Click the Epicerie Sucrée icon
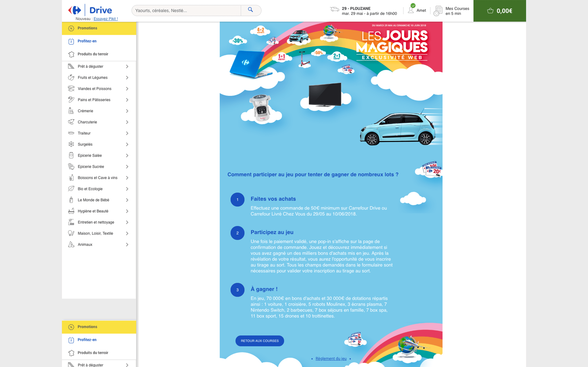 pos(71,166)
